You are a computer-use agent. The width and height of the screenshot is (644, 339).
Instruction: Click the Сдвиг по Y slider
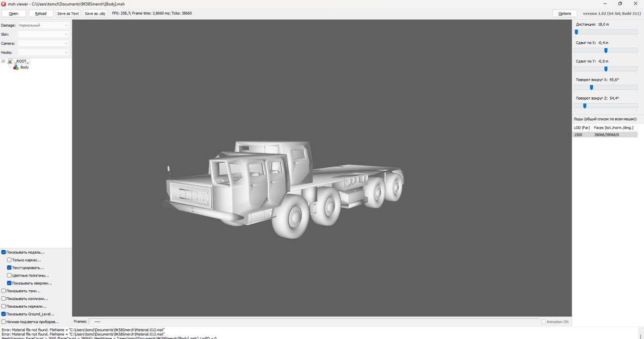(606, 69)
